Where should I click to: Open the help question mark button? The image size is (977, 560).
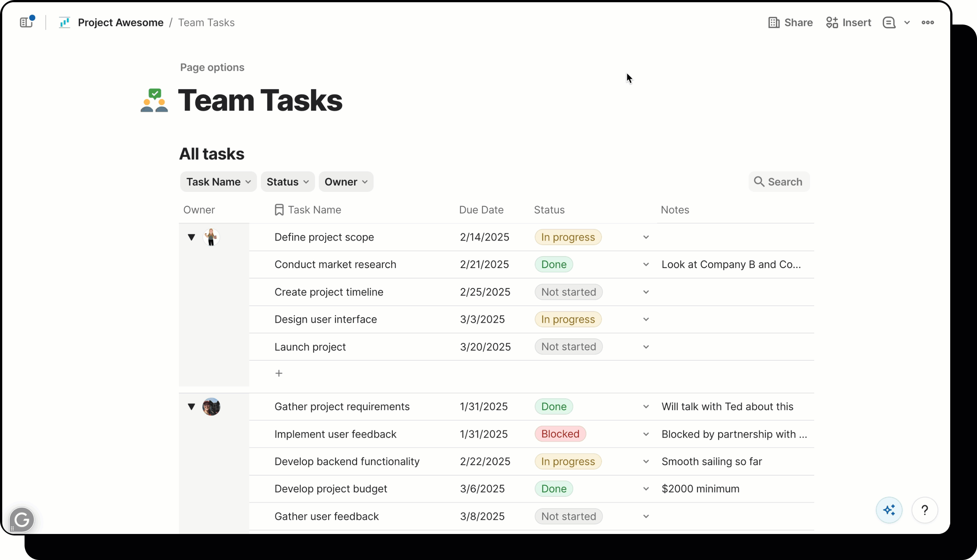924,511
